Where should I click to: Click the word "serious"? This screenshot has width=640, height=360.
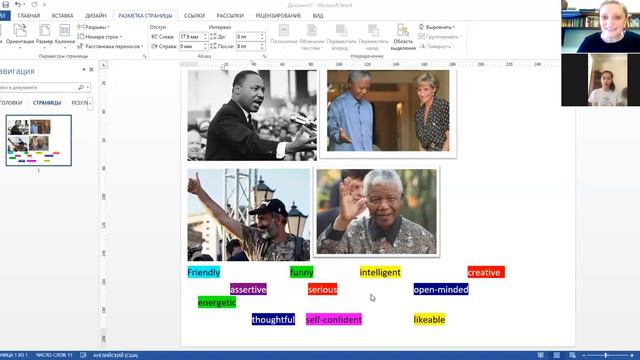322,289
